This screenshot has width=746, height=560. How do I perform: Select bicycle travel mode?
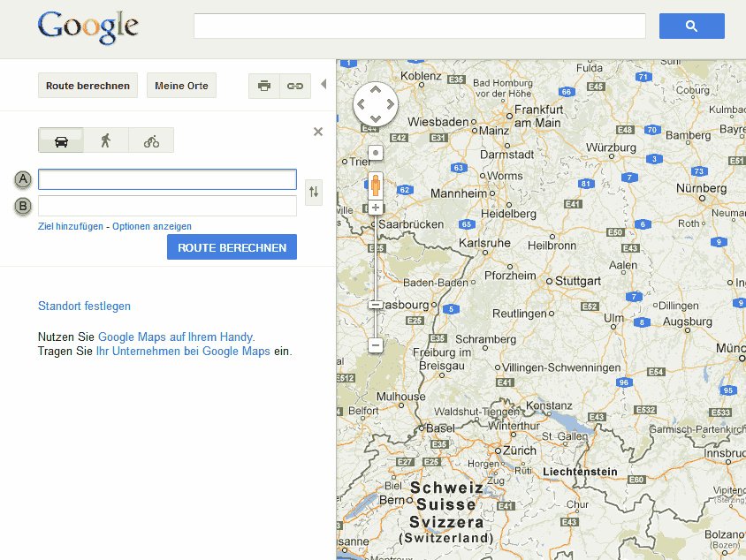151,140
